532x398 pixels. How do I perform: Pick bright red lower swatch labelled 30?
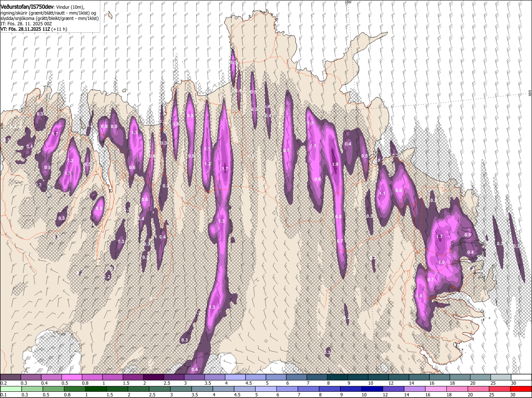coord(521,389)
